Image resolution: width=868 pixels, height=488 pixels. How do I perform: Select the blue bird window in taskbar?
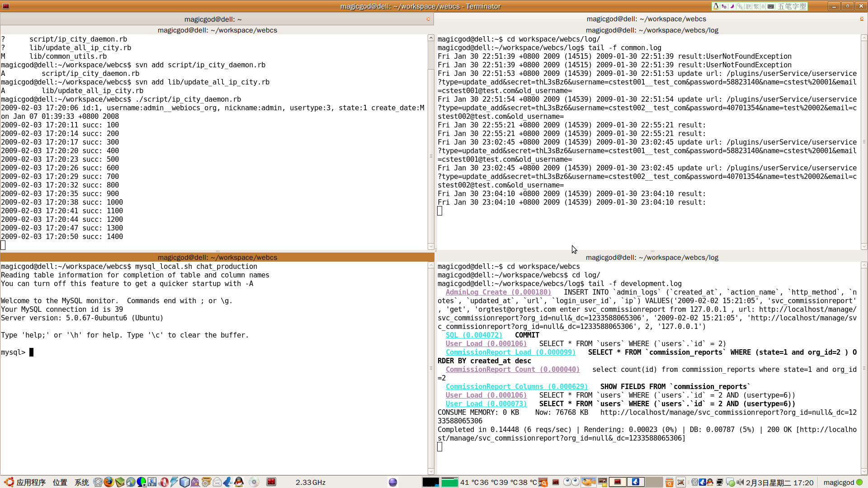635,482
